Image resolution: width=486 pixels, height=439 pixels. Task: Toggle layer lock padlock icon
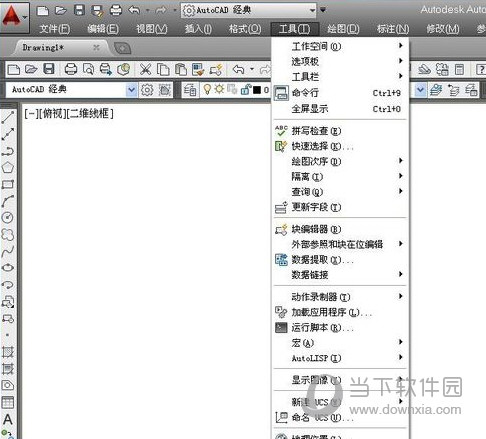pyautogui.click(x=246, y=89)
